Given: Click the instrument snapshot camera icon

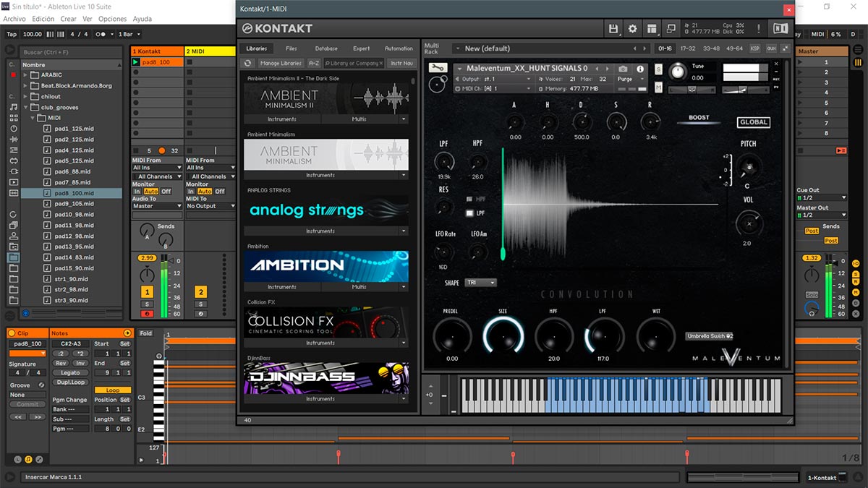Looking at the screenshot, I should (624, 69).
